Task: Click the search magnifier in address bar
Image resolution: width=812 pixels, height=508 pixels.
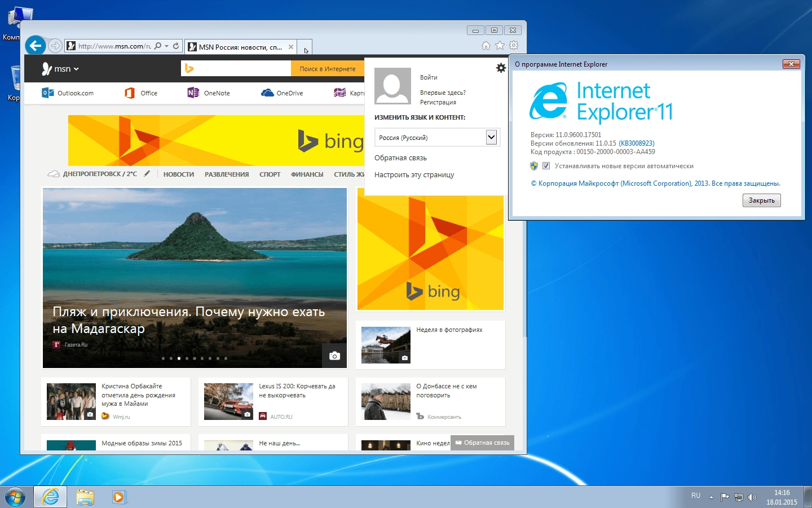Action: [x=158, y=46]
